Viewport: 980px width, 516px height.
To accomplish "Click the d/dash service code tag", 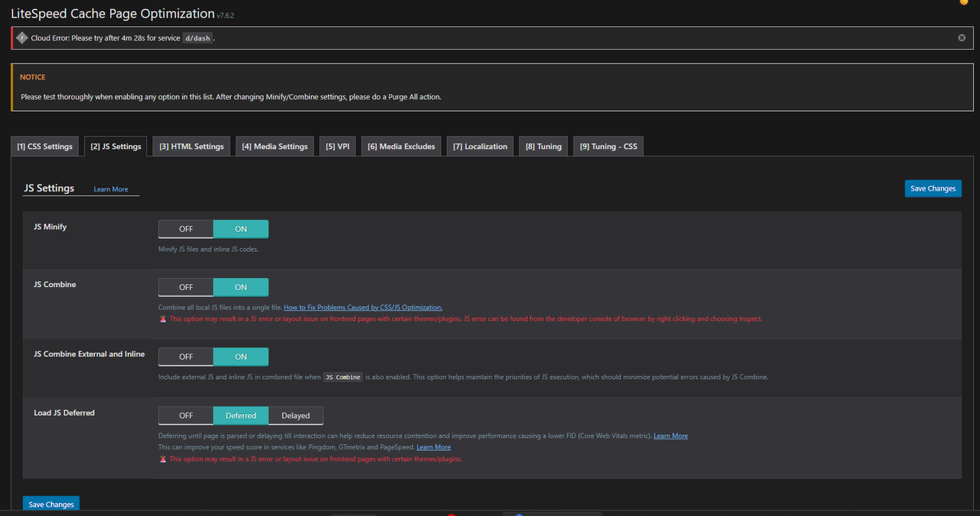I will click(x=198, y=38).
